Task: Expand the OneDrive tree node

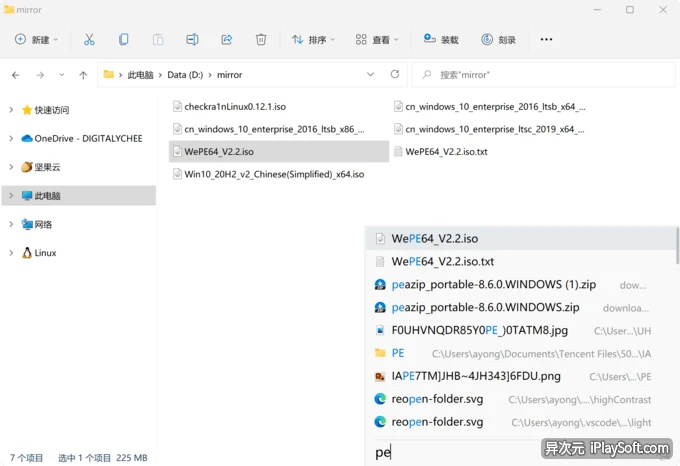Action: (11, 139)
